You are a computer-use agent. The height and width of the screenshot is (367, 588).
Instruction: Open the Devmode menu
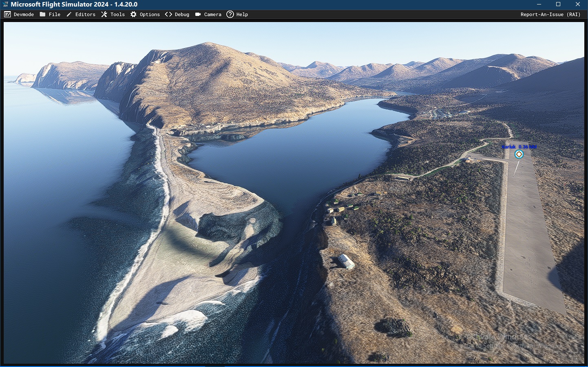24,14
